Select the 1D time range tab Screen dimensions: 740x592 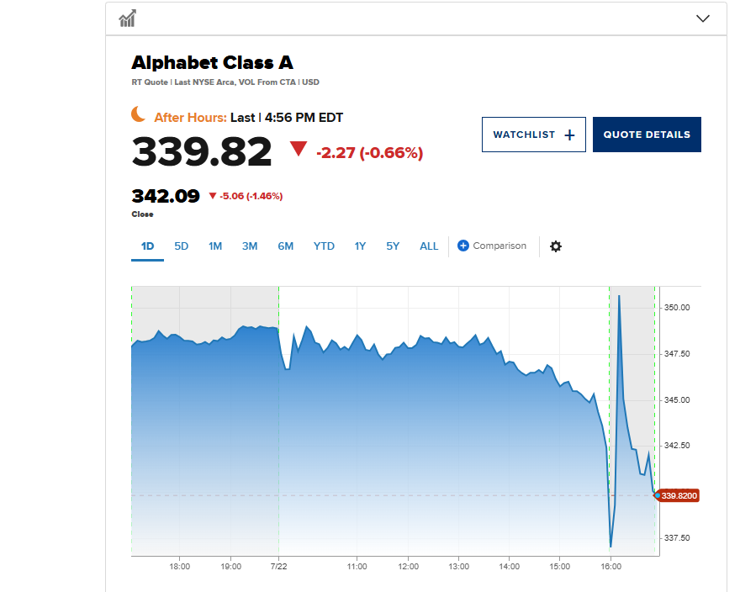147,246
